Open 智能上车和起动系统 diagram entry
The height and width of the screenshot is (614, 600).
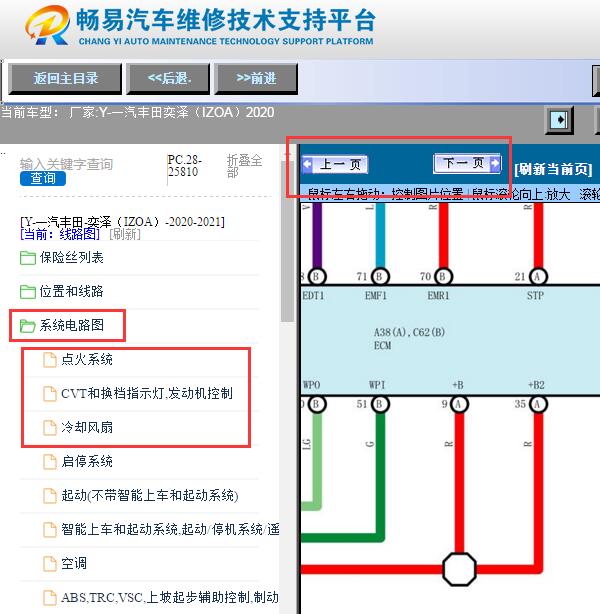coord(170,529)
